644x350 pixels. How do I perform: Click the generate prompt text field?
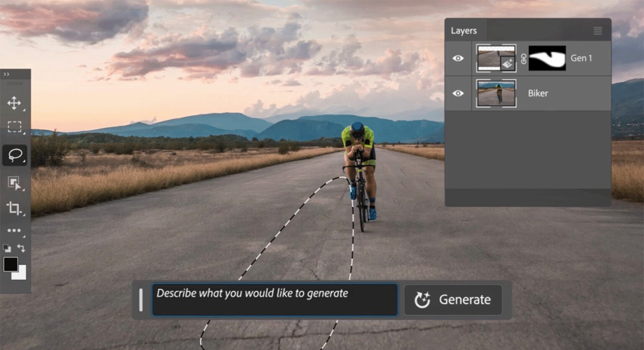tap(275, 299)
